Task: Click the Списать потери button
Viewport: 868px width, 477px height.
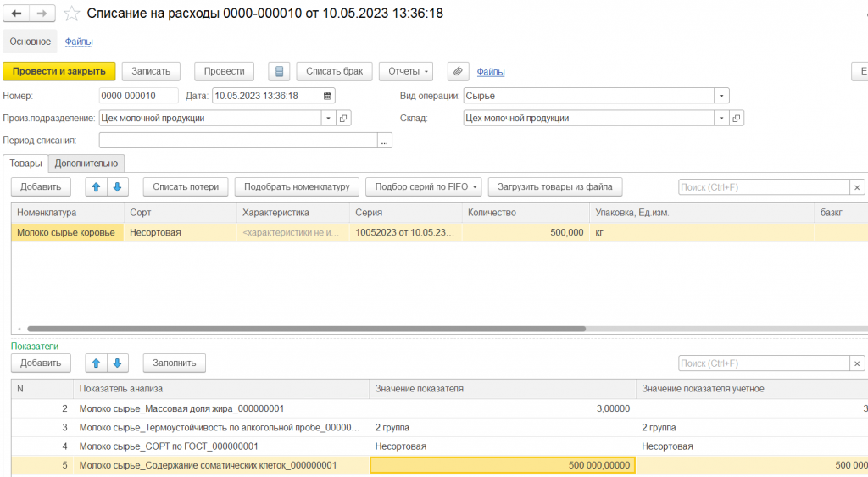Action: click(186, 187)
